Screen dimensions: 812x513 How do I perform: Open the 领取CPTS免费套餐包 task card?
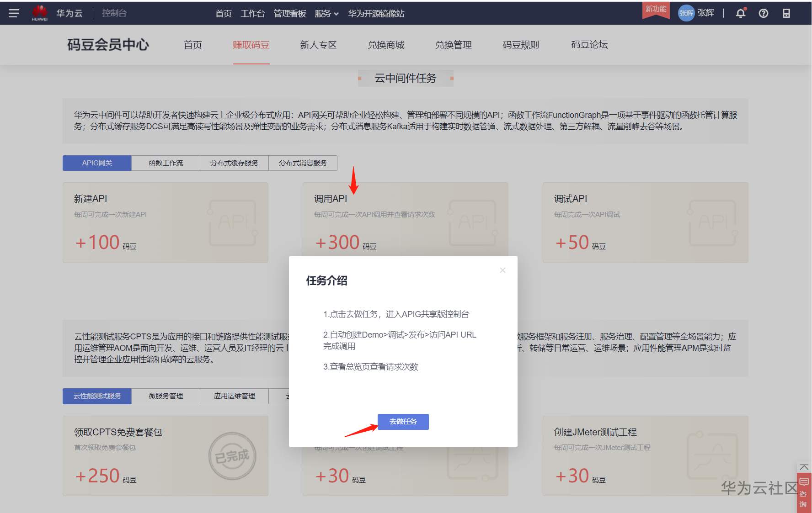point(166,455)
